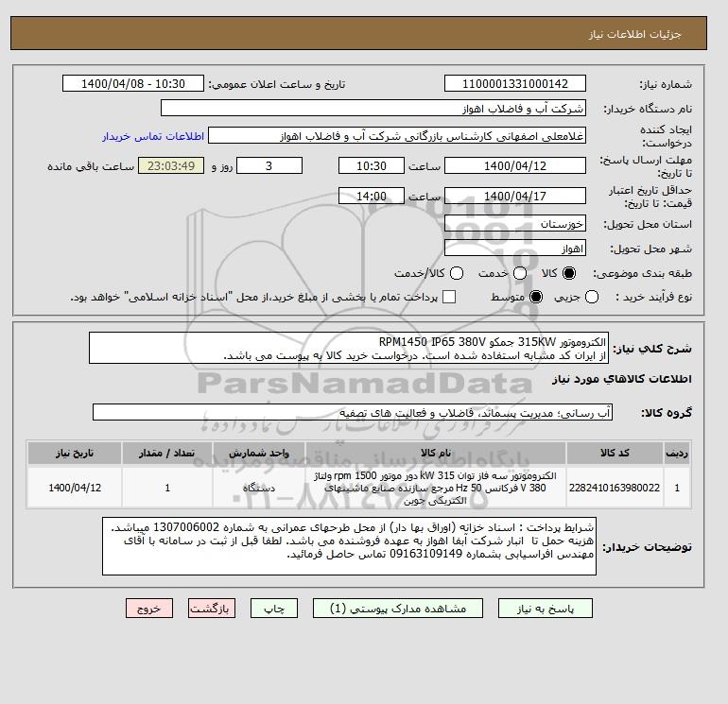Click the countdown timer 23:03:49
The height and width of the screenshot is (704, 728).
(171, 165)
